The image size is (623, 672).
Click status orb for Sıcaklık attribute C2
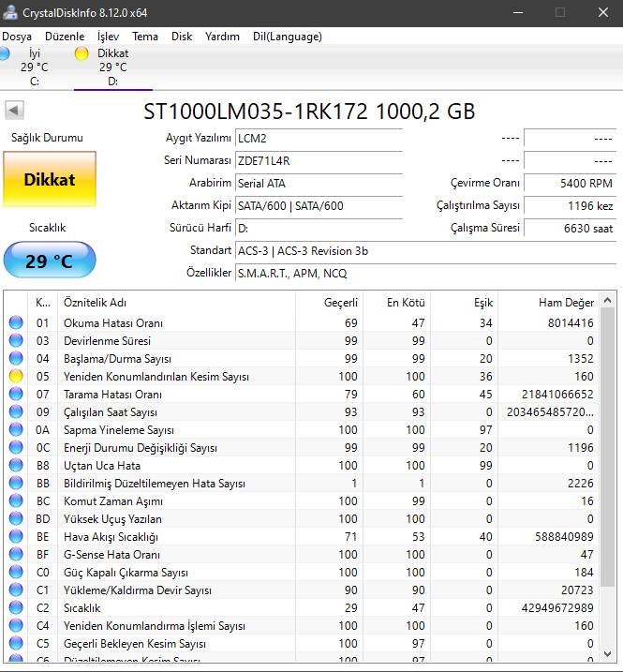[16, 607]
